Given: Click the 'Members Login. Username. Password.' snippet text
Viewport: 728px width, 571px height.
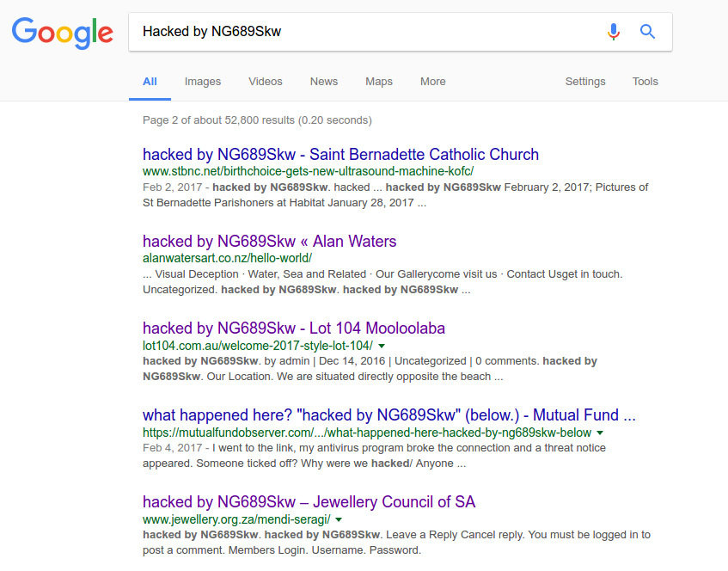Looking at the screenshot, I should pos(325,550).
